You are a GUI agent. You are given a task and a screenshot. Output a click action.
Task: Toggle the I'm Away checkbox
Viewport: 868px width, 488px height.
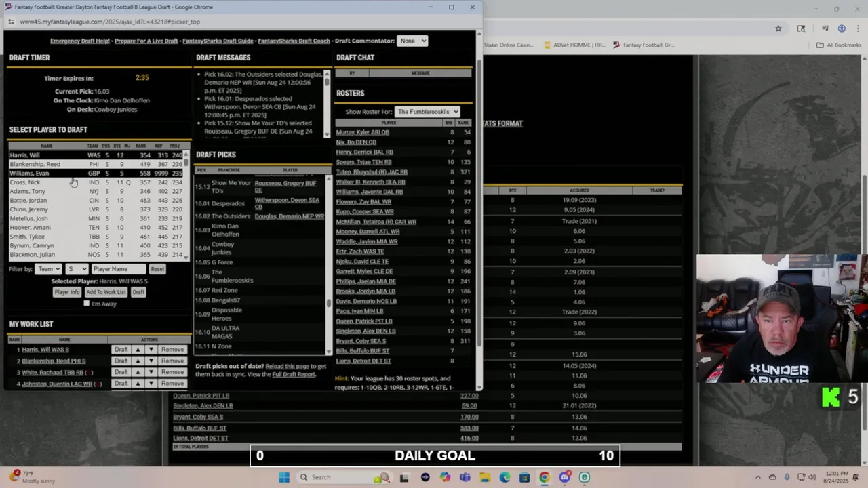tap(86, 304)
